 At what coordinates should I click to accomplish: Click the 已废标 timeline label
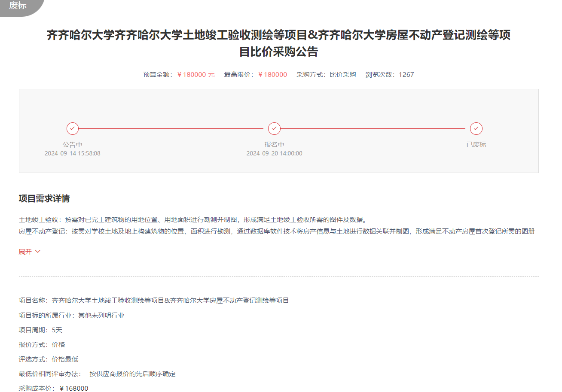476,145
